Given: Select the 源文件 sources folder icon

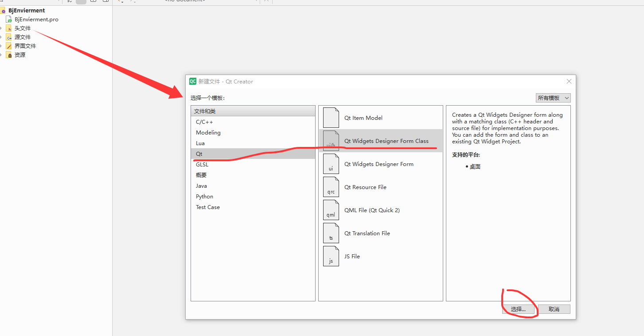Looking at the screenshot, I should pyautogui.click(x=9, y=37).
